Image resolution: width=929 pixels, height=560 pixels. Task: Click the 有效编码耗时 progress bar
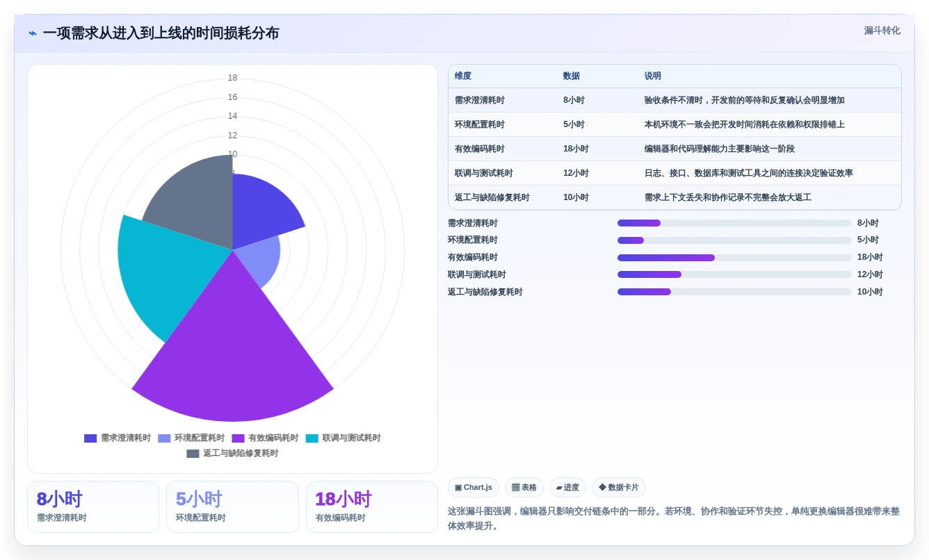click(734, 258)
